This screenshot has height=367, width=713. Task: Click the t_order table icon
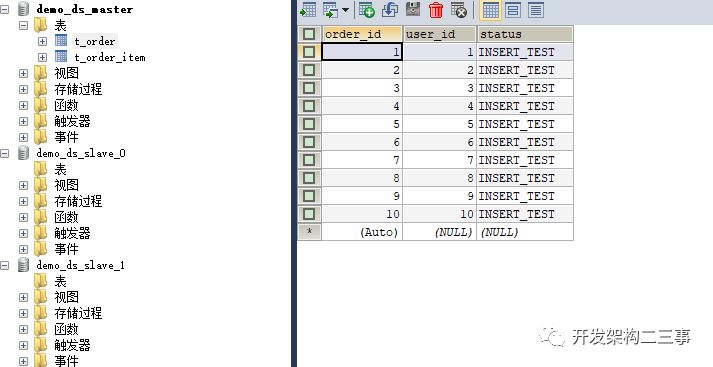[61, 40]
